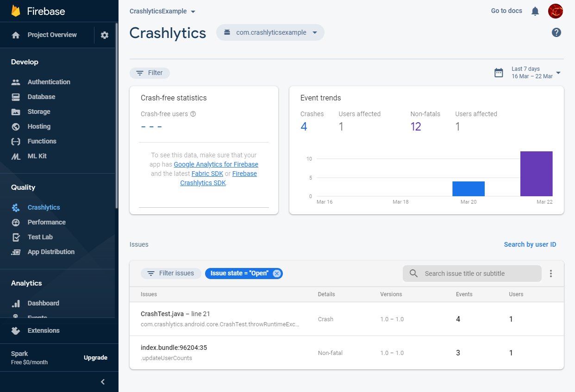Click the Analytics Dashboard chart icon

click(16, 304)
